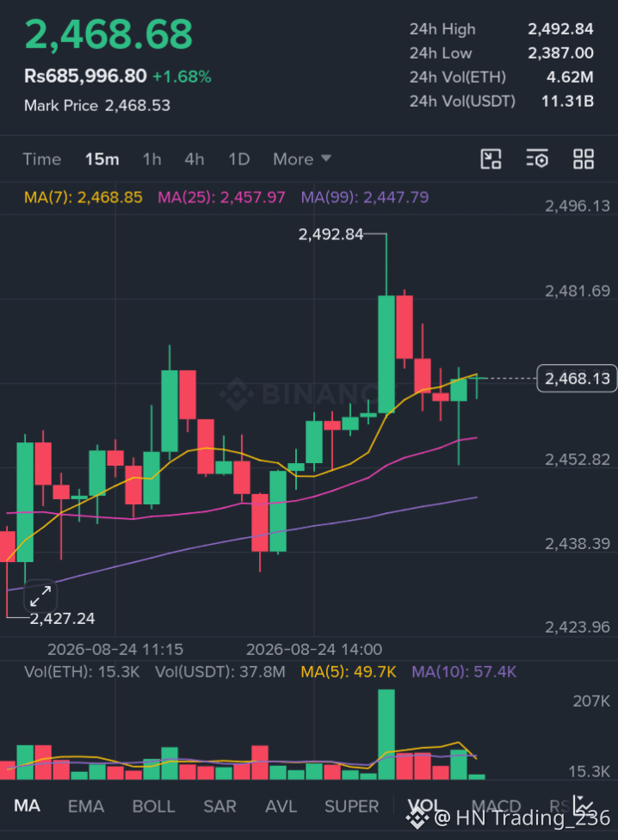The height and width of the screenshot is (840, 618).
Task: Open the chart indicator settings icon
Action: (x=537, y=159)
